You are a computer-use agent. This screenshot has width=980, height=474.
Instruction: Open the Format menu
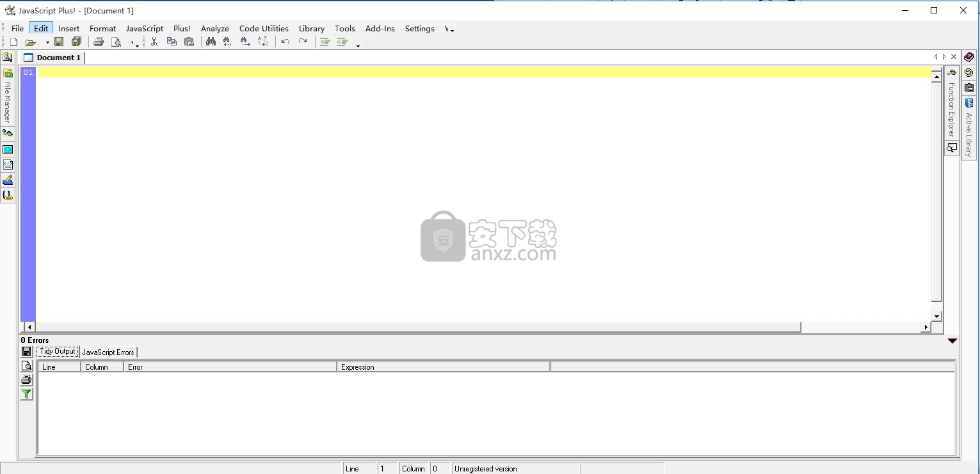pos(102,28)
